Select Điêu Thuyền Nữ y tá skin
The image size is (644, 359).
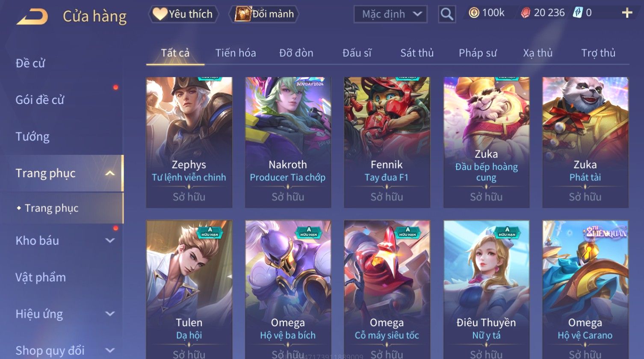coord(486,290)
